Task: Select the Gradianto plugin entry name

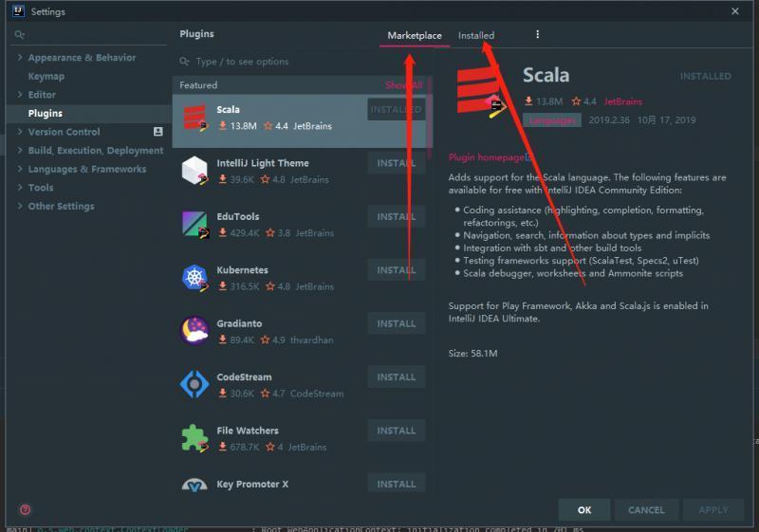Action: pos(239,323)
